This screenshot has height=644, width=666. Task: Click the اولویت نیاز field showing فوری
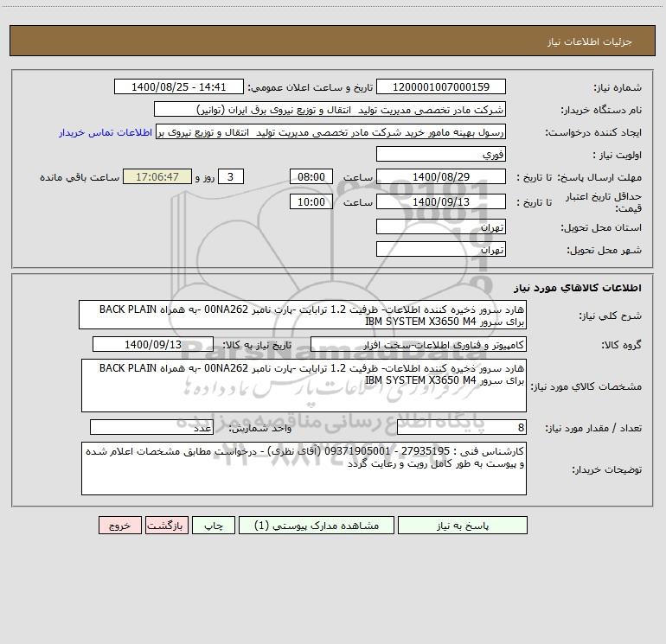[x=441, y=154]
